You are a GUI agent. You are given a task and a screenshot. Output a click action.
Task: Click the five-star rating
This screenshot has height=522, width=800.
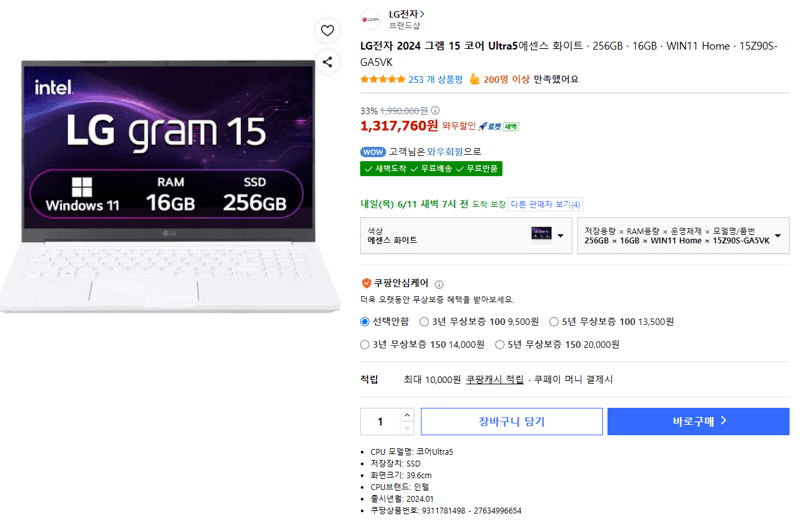pos(383,79)
